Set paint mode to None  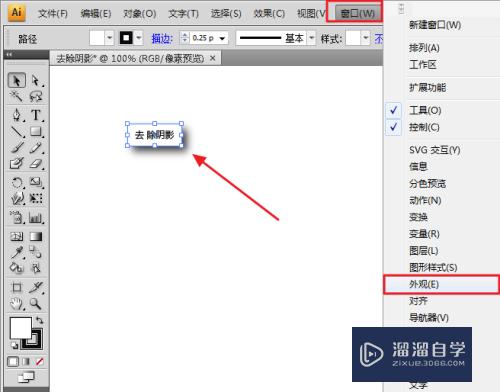[40, 362]
